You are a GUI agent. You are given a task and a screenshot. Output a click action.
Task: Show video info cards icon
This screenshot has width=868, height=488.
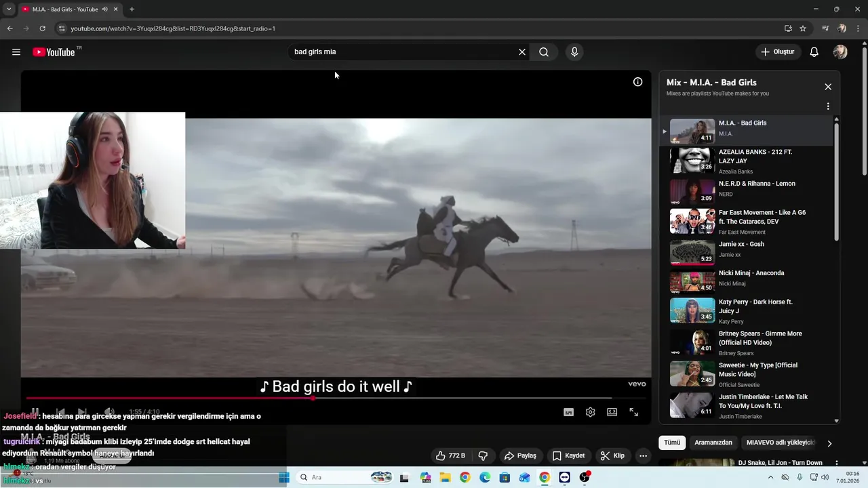pyautogui.click(x=637, y=82)
